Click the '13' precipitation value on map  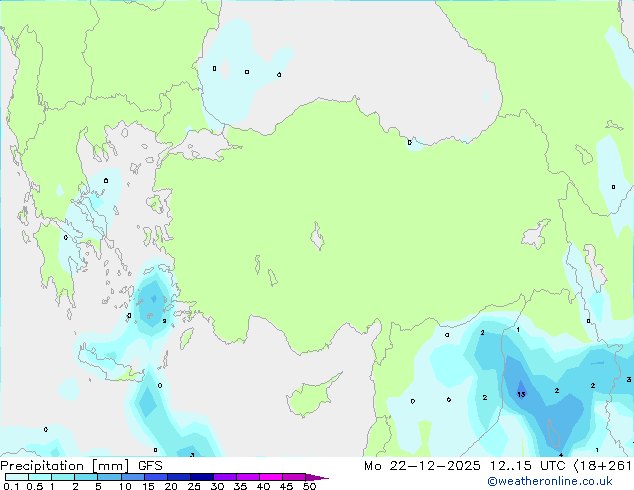[521, 394]
